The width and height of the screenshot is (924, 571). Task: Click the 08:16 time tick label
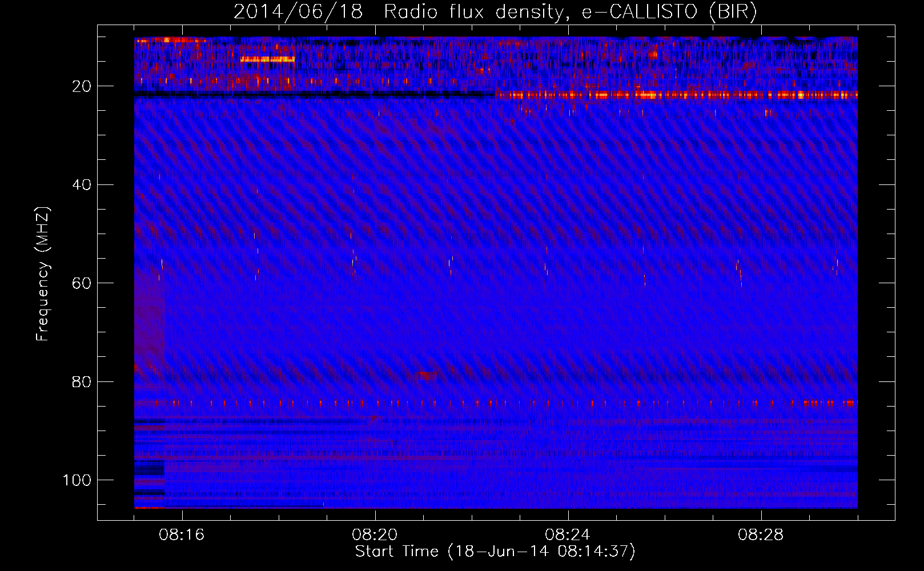(x=182, y=535)
